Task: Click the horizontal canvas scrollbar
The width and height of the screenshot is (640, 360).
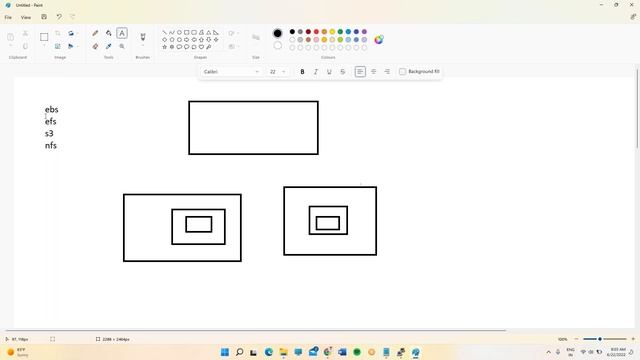Action: tap(256, 330)
